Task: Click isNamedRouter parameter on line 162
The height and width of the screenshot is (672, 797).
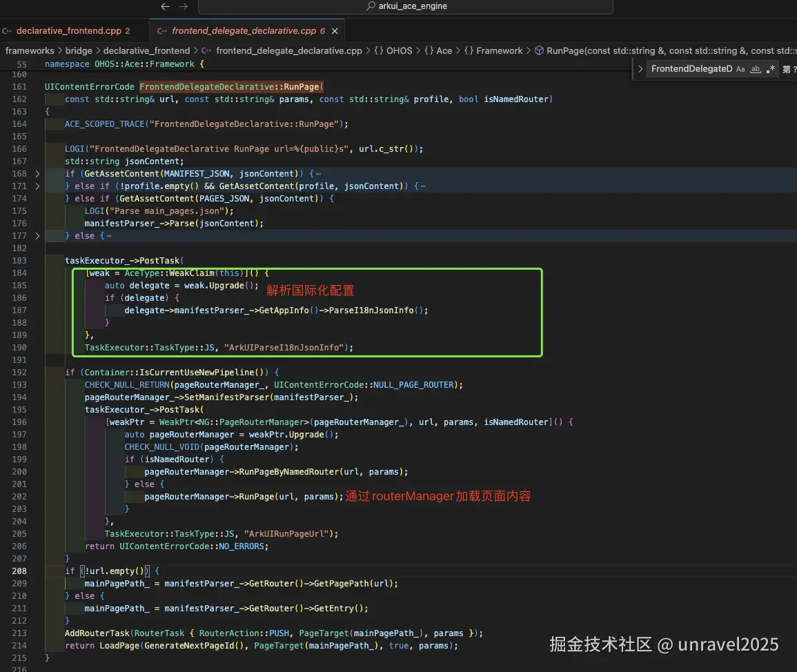Action: click(x=516, y=99)
